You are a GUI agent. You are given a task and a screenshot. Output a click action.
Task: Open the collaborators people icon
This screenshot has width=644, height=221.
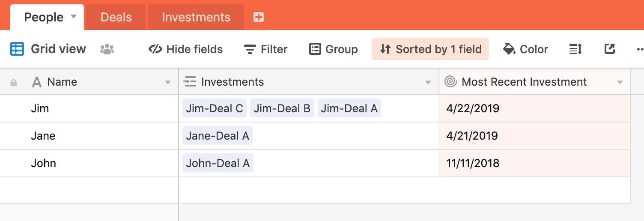point(107,49)
